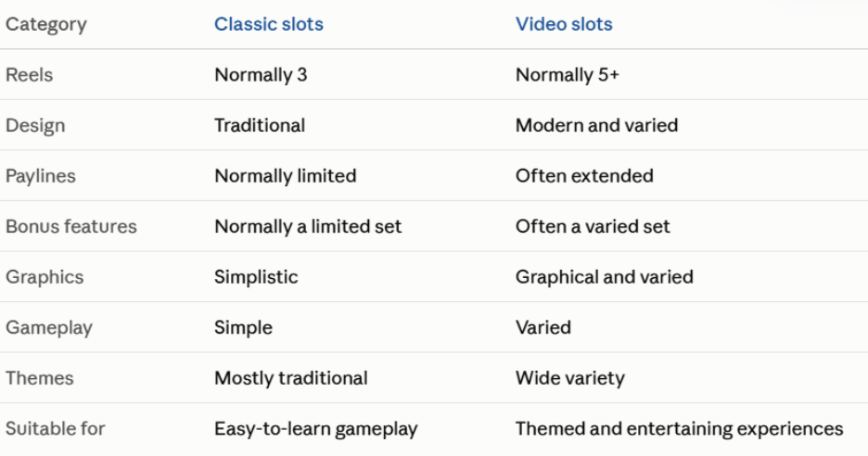Click the Suitable for row label
868x456 pixels.
(55, 428)
